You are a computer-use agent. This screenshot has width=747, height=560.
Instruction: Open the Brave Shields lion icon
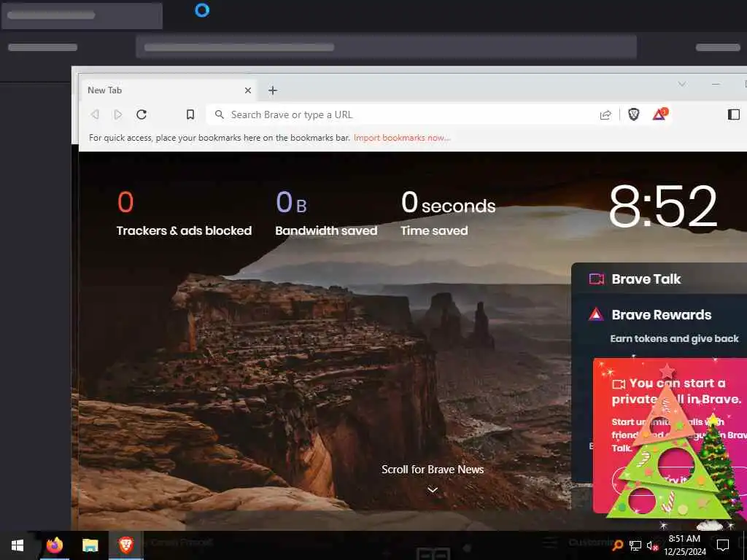(634, 114)
